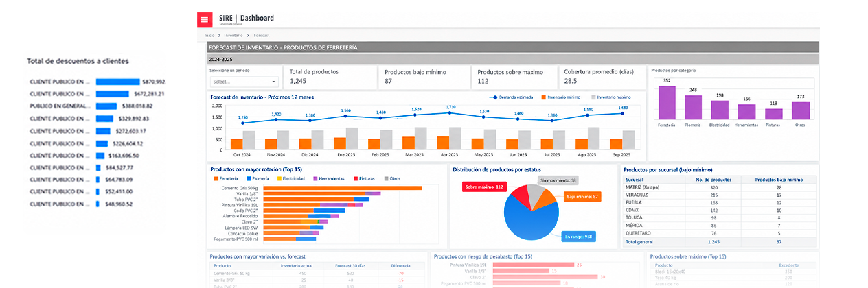Click the $48,960.52 discount value

coord(119,204)
